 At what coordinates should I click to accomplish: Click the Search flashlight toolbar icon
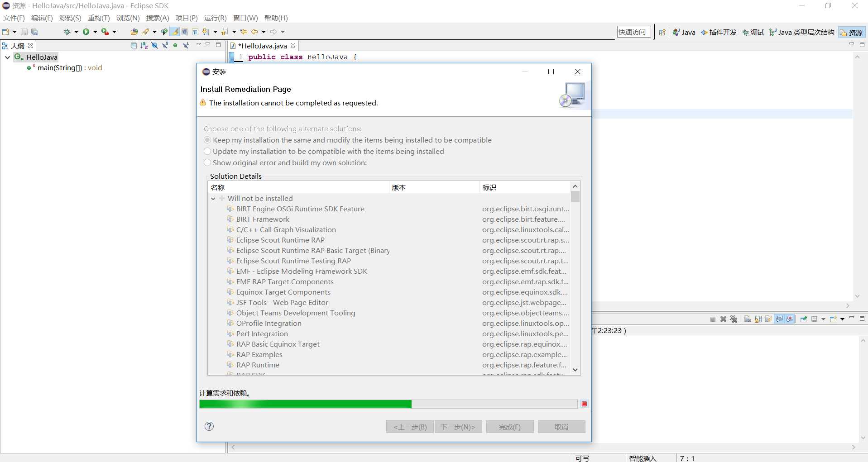[x=145, y=32]
